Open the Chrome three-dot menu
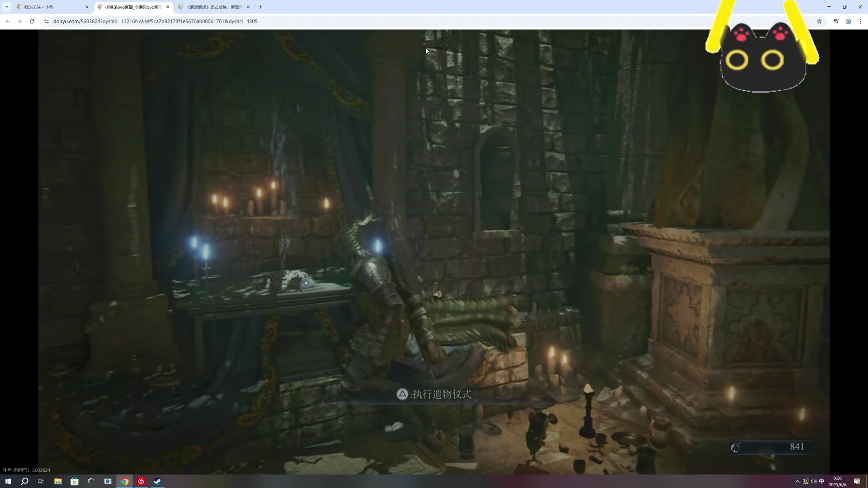The width and height of the screenshot is (868, 488). (860, 21)
